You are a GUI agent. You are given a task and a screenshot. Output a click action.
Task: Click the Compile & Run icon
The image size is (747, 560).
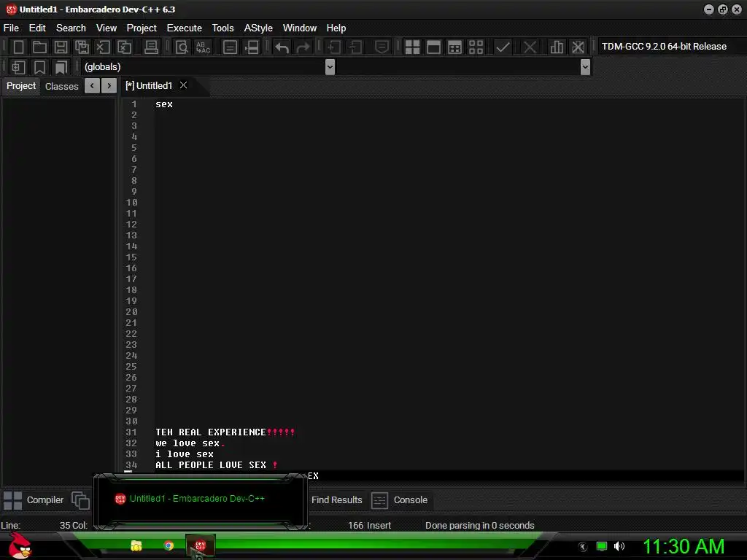(455, 47)
